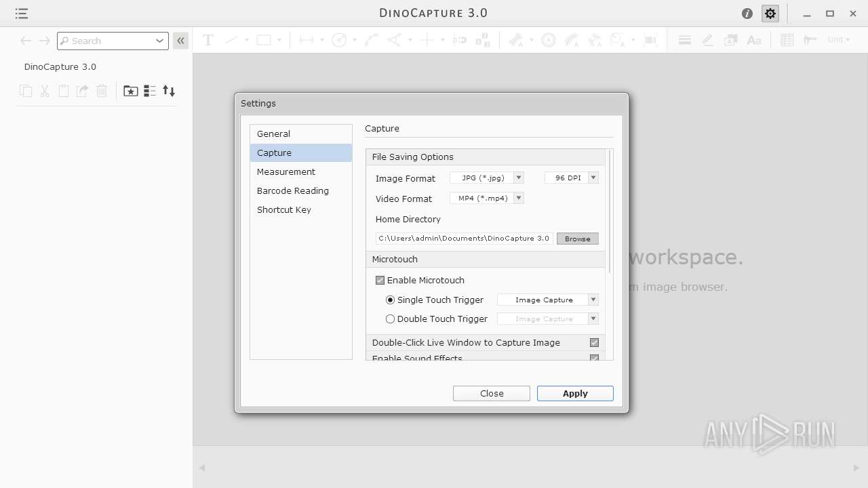Select Capture settings category

coord(301,152)
